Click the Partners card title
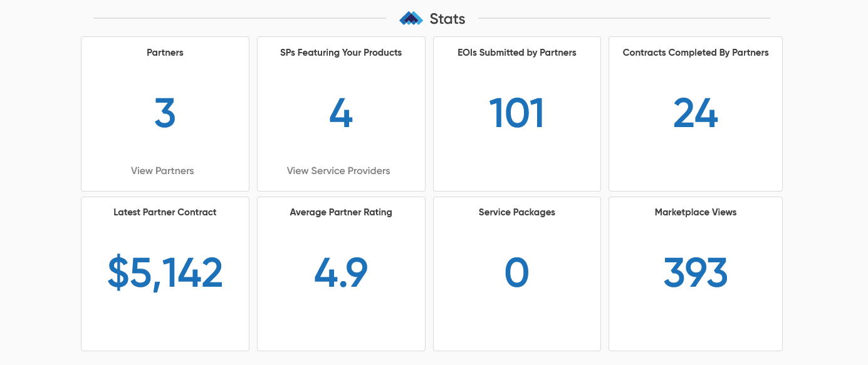 pyautogui.click(x=165, y=53)
